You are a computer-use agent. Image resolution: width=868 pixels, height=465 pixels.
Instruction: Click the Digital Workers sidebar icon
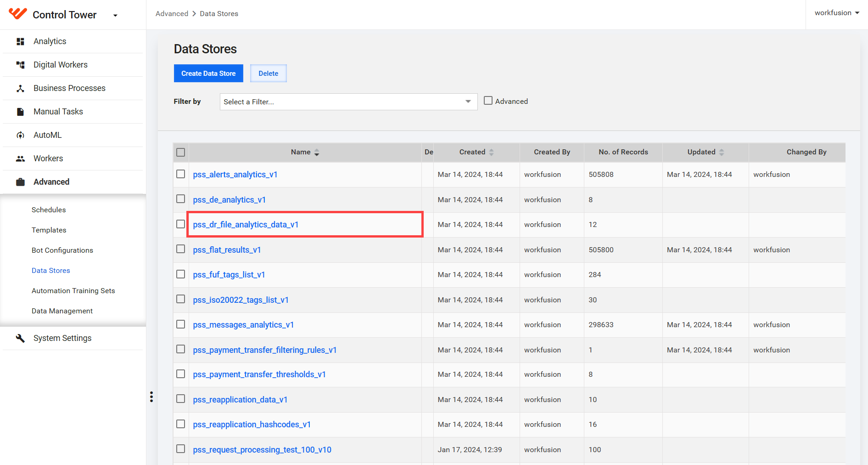[x=20, y=65]
